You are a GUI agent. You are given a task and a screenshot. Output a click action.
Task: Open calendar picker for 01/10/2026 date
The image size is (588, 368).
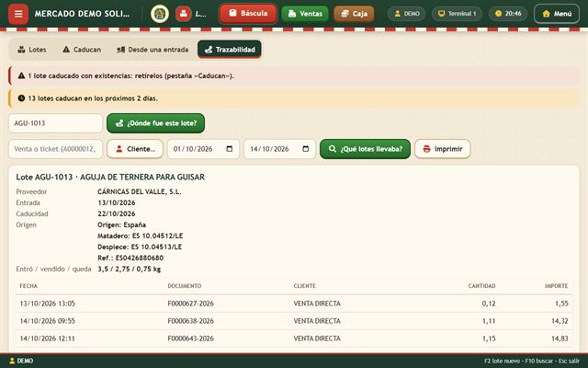(230, 149)
